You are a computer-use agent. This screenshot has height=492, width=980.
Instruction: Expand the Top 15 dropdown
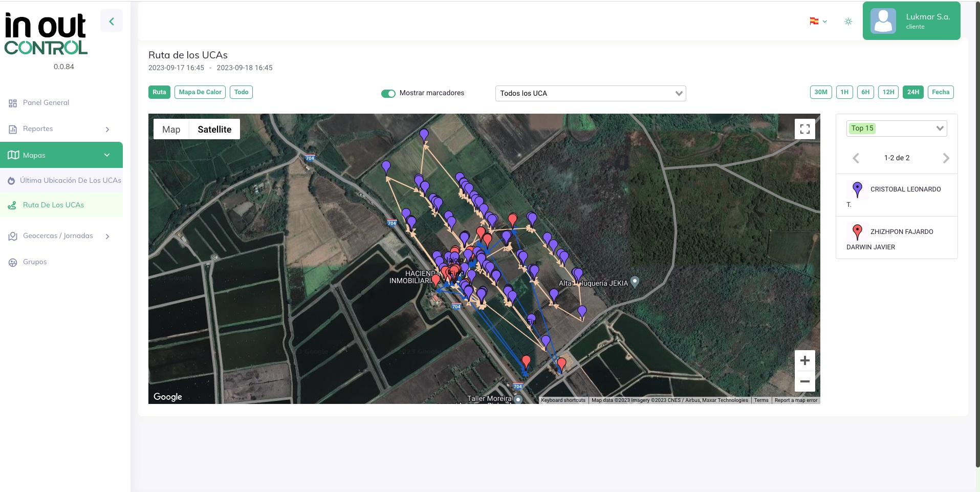click(897, 128)
